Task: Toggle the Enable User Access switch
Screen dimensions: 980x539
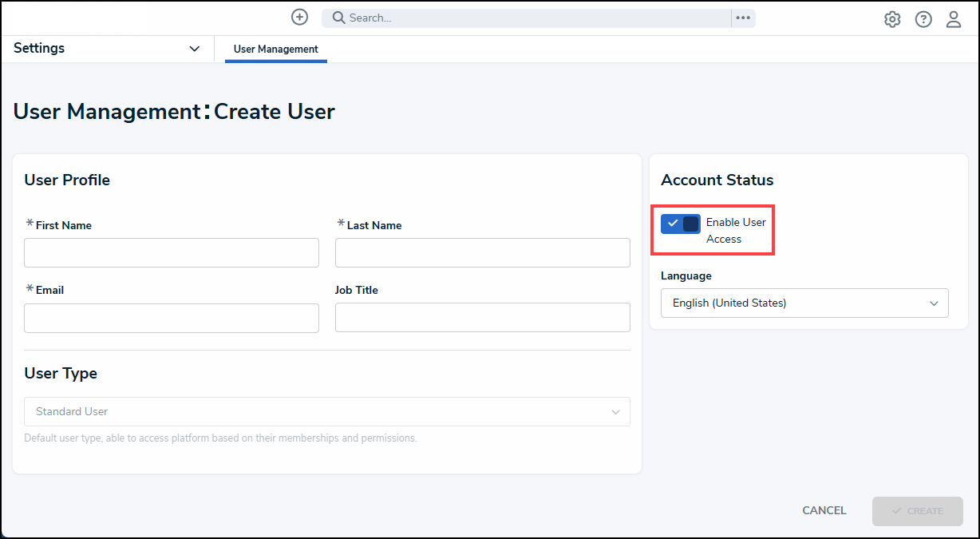Action: pyautogui.click(x=681, y=224)
